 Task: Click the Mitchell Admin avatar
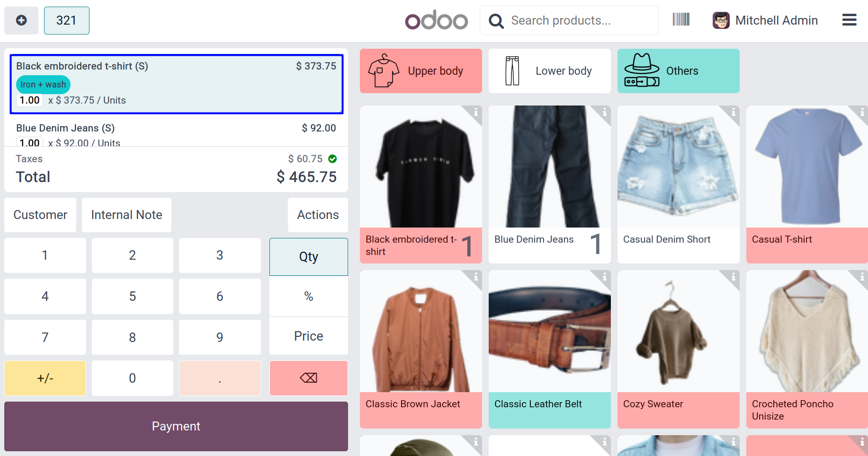(721, 20)
